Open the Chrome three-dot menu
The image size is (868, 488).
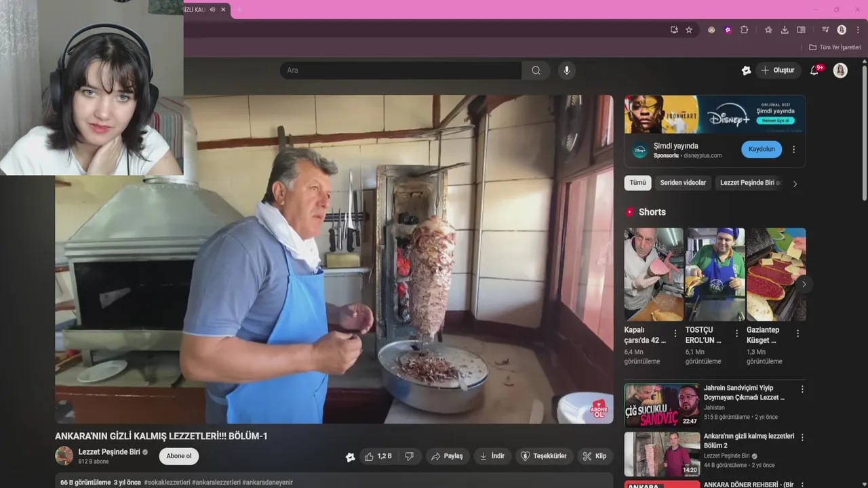[858, 30]
